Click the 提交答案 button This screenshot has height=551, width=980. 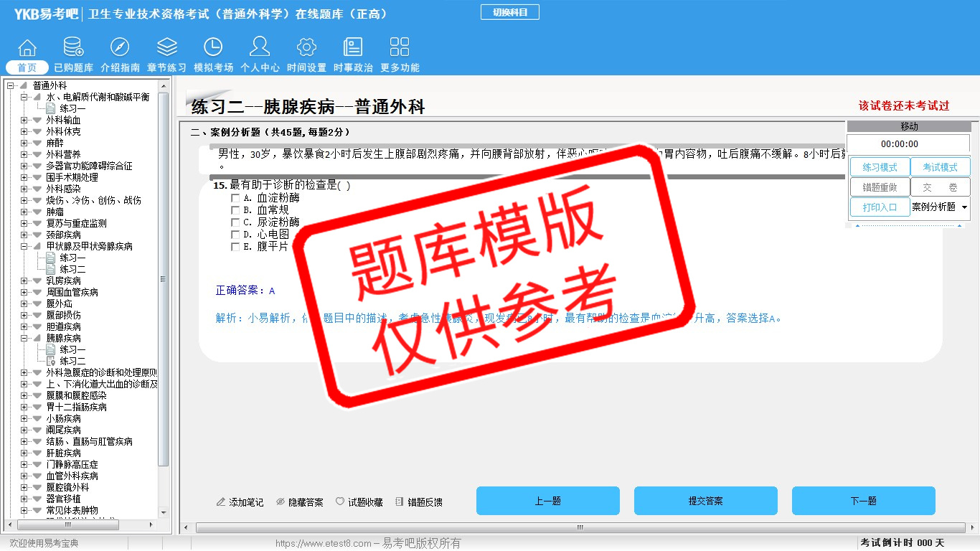[705, 501]
